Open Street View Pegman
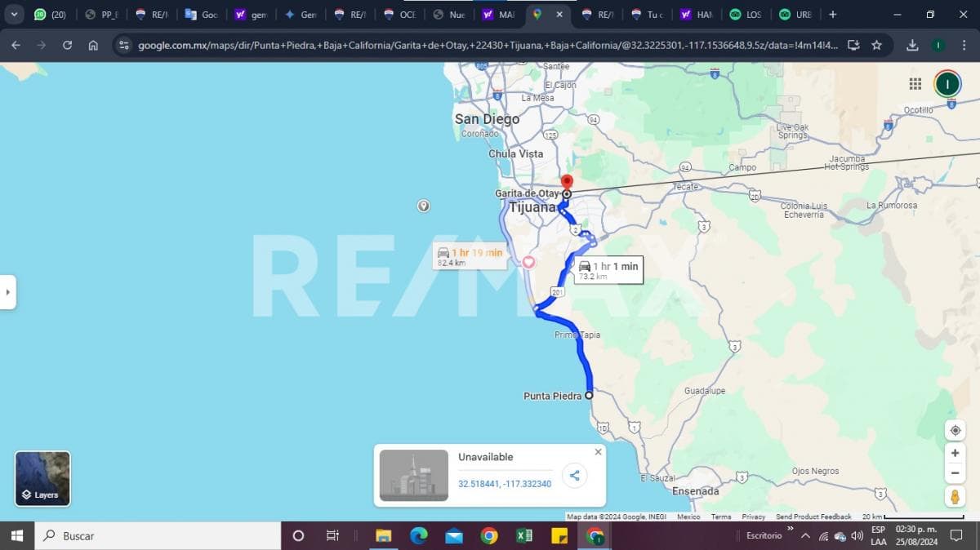The height and width of the screenshot is (550, 980). pyautogui.click(x=955, y=496)
